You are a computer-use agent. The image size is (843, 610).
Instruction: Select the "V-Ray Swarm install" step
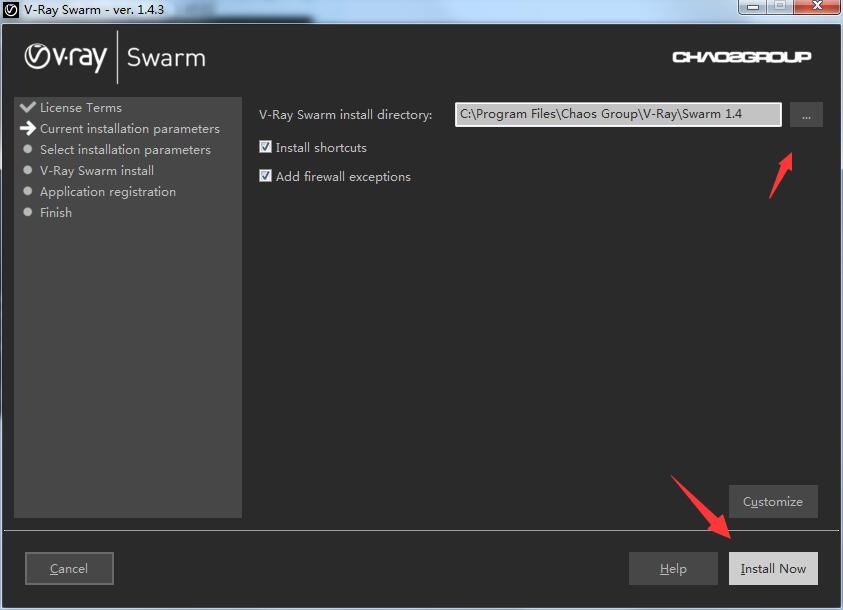pyautogui.click(x=97, y=170)
